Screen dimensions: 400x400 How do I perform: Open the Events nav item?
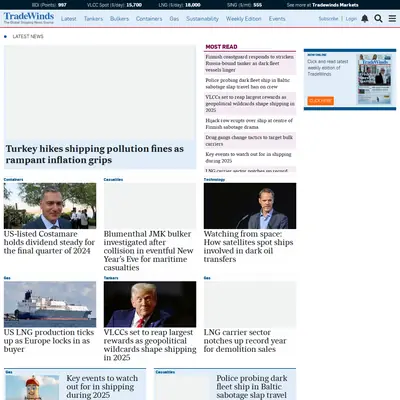point(277,19)
